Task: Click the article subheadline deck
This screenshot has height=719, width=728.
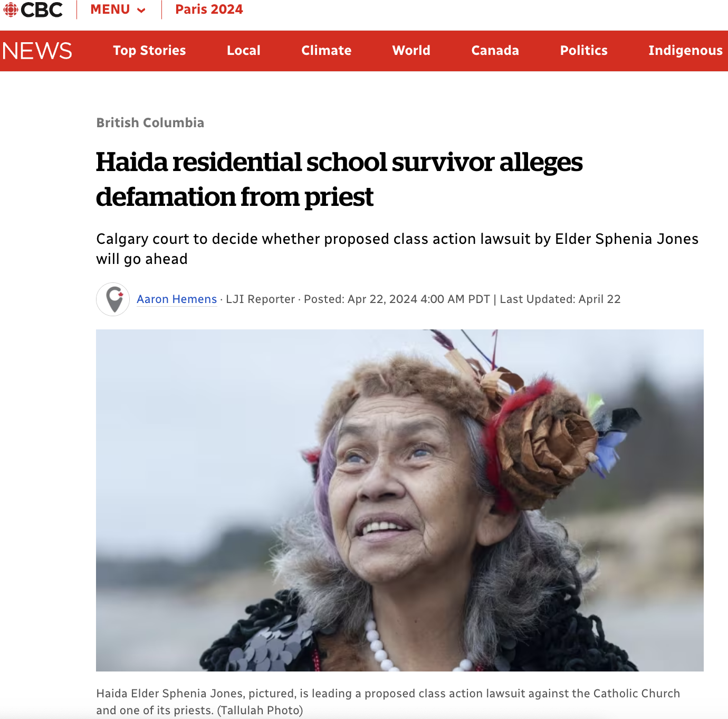Action: coord(397,249)
